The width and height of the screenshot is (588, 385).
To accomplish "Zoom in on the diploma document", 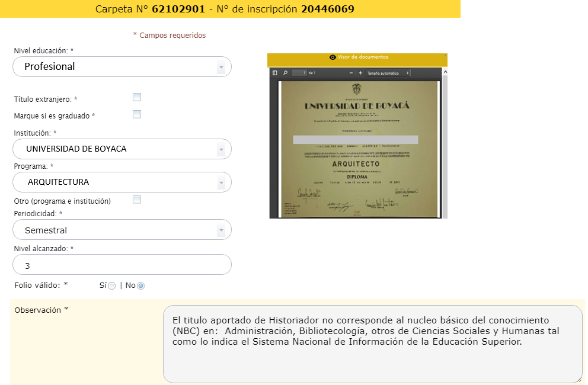I will click(x=360, y=73).
